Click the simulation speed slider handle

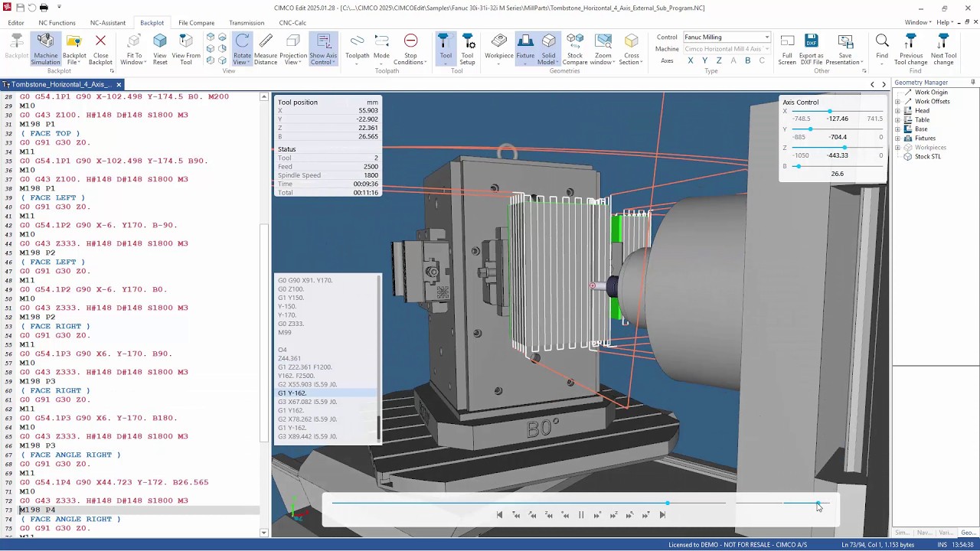point(818,503)
